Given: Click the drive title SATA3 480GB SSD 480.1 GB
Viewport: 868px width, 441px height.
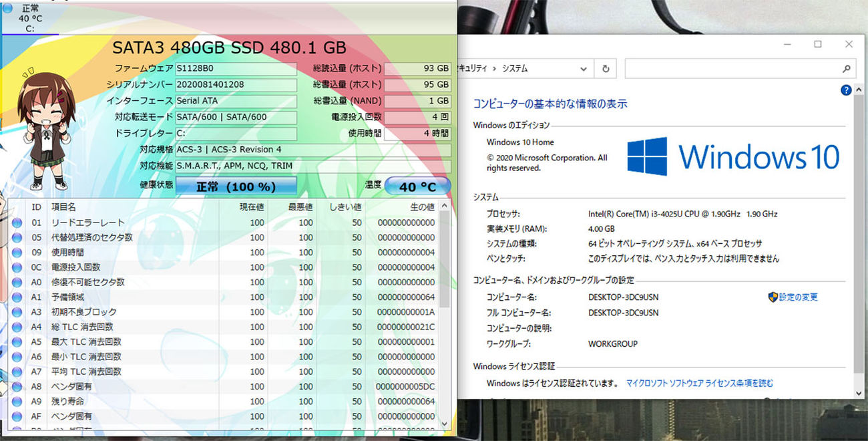Looking at the screenshot, I should (x=229, y=47).
